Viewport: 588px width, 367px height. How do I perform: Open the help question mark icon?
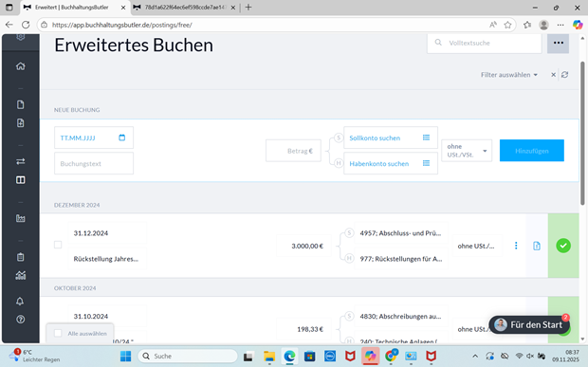pos(21,320)
